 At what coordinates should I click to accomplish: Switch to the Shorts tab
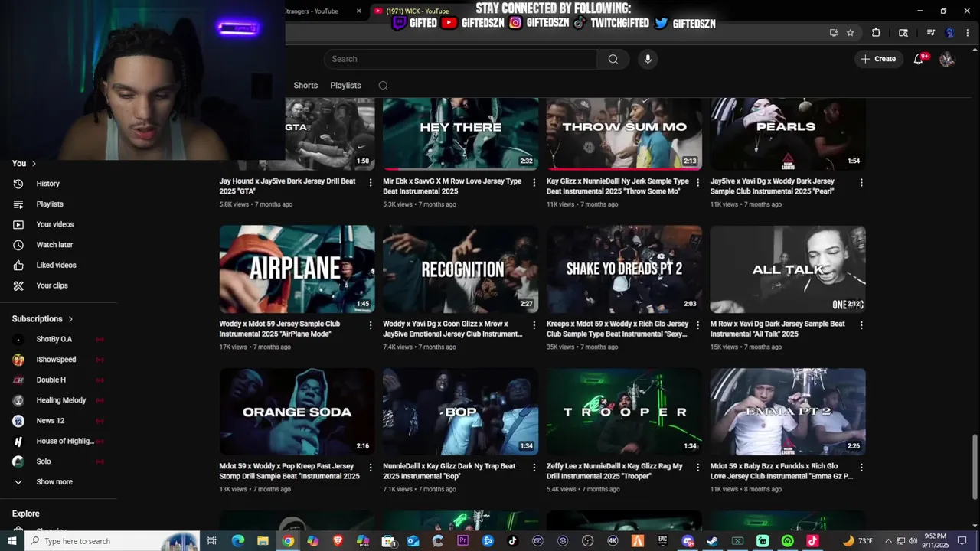305,86
